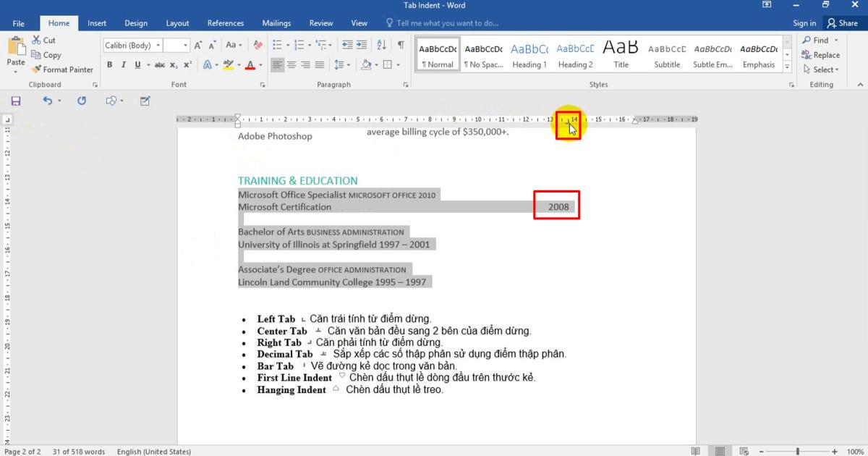Viewport: 868px width, 456px height.
Task: Apply the Heading 1 style
Action: point(529,54)
